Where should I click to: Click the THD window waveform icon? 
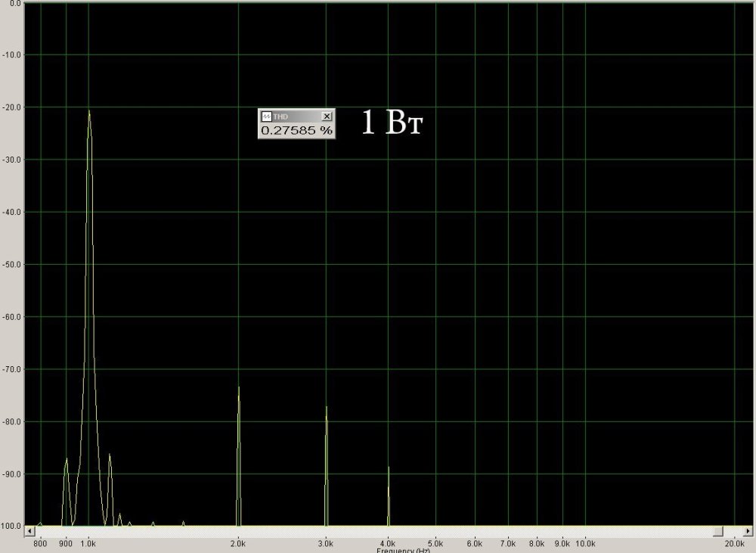point(266,117)
